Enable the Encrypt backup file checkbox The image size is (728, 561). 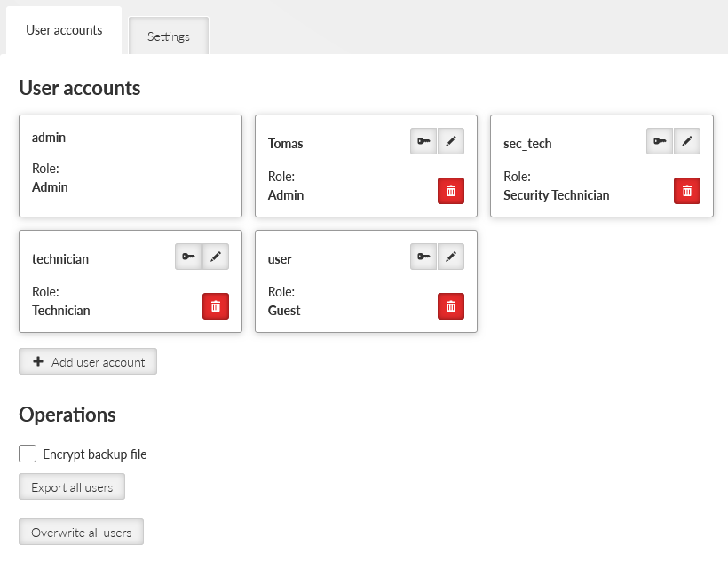(x=28, y=454)
